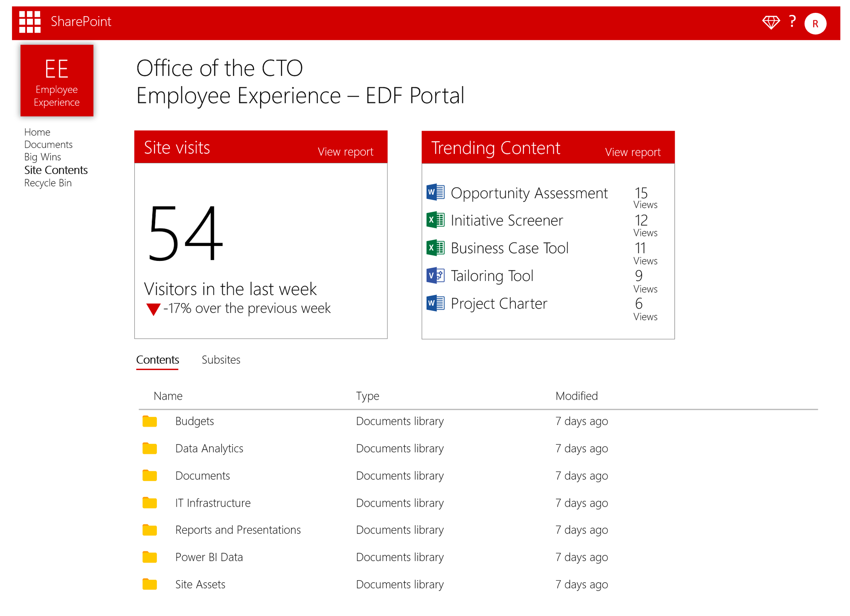
Task: Open View report in Site visits
Action: point(345,152)
